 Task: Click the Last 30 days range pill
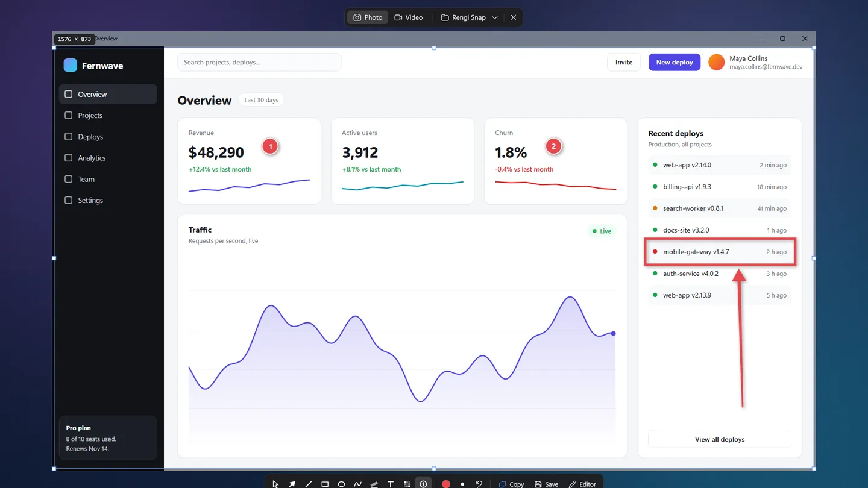pos(261,100)
